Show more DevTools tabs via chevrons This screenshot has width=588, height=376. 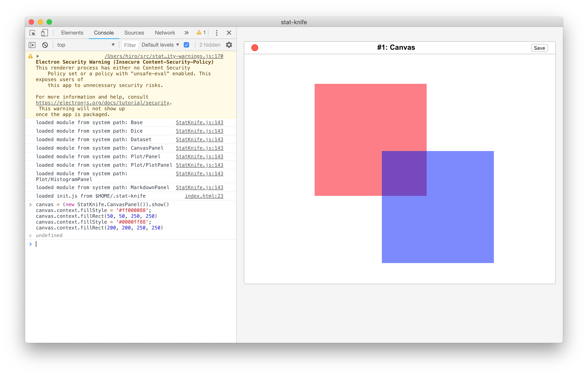pyautogui.click(x=187, y=33)
